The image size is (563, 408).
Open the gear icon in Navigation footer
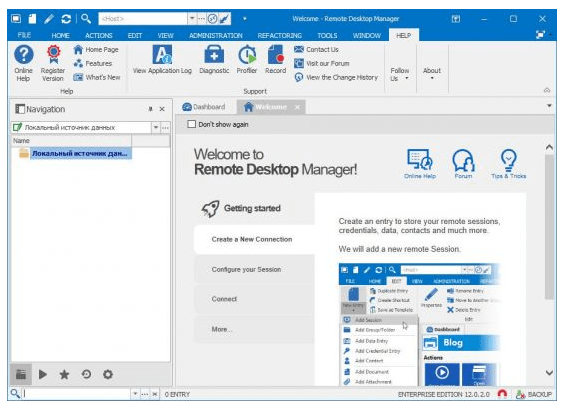pos(108,375)
